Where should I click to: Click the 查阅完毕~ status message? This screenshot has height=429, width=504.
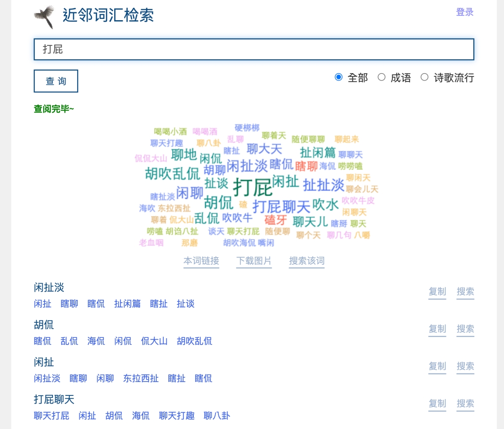(54, 109)
